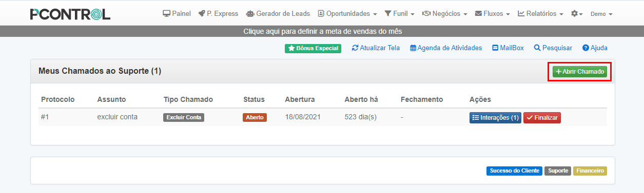Click the gray Suporte badge
This screenshot has width=644, height=193.
click(x=557, y=171)
